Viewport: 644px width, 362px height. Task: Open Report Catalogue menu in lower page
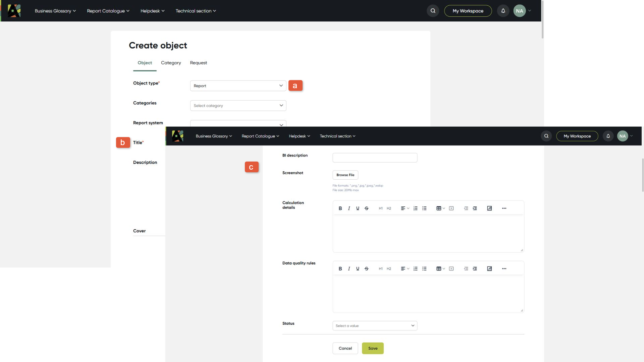[x=260, y=136]
